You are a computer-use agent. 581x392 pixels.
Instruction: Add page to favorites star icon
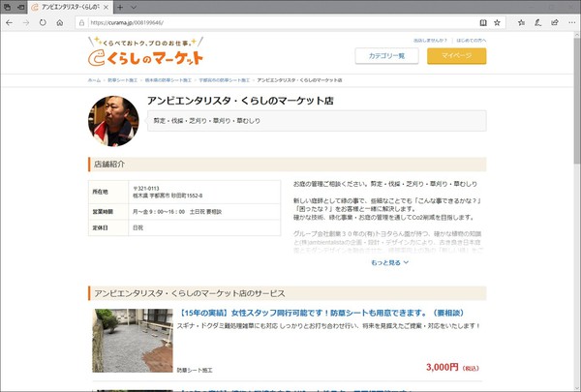tap(498, 22)
